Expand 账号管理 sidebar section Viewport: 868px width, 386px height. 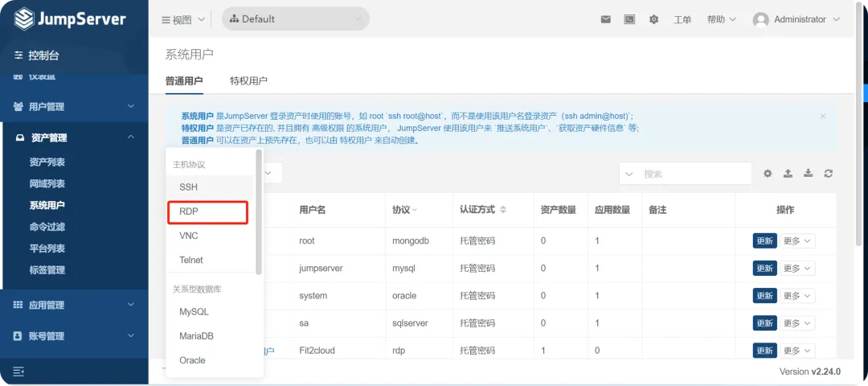pos(74,335)
